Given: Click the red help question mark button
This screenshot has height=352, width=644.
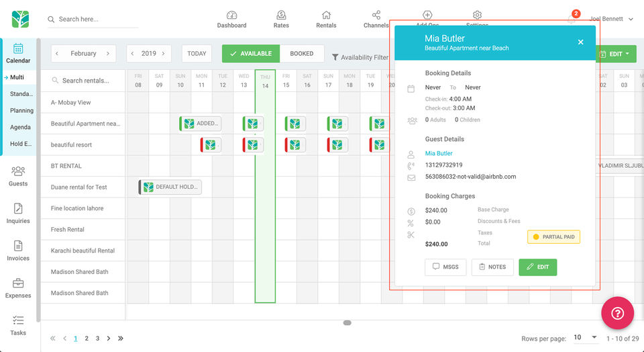Looking at the screenshot, I should tap(618, 312).
